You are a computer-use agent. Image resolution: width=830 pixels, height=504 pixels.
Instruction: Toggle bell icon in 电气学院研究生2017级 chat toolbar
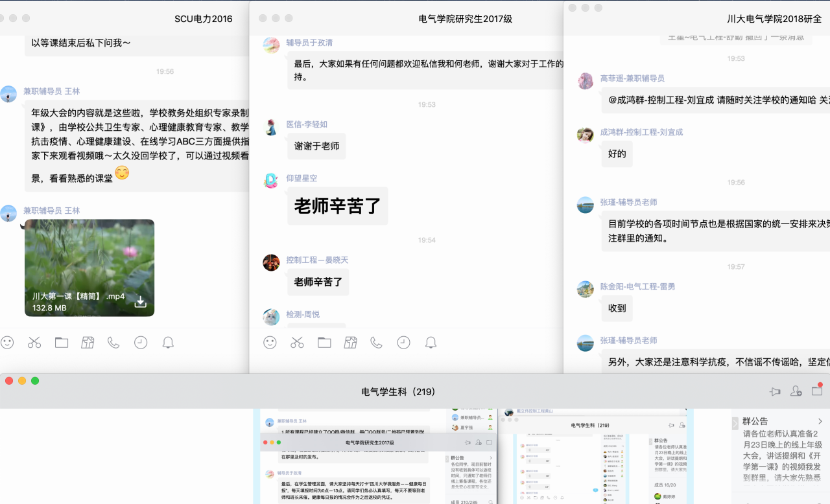[x=431, y=343]
